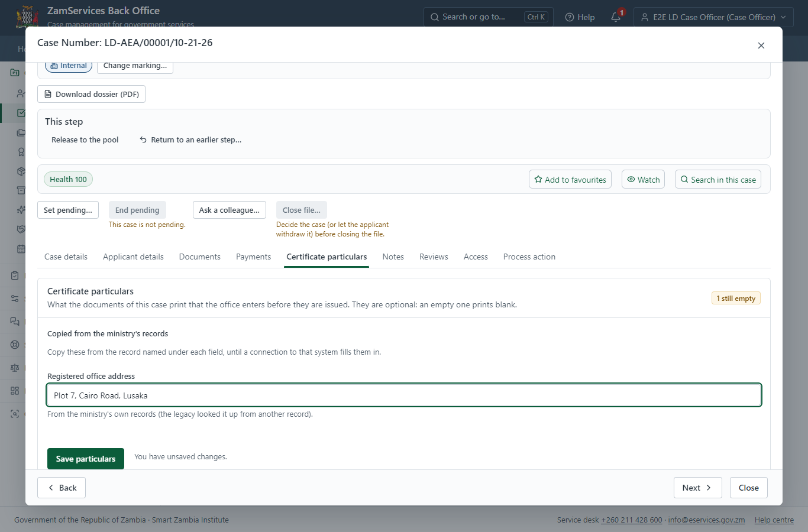The height and width of the screenshot is (532, 808).
Task: Click the top folder-chart sidebar icon
Action: tap(15, 73)
